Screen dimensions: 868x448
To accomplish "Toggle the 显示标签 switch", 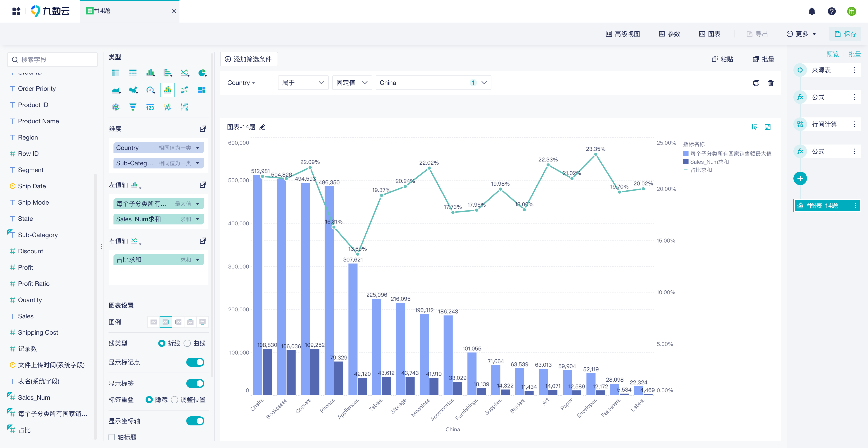I will click(x=195, y=383).
